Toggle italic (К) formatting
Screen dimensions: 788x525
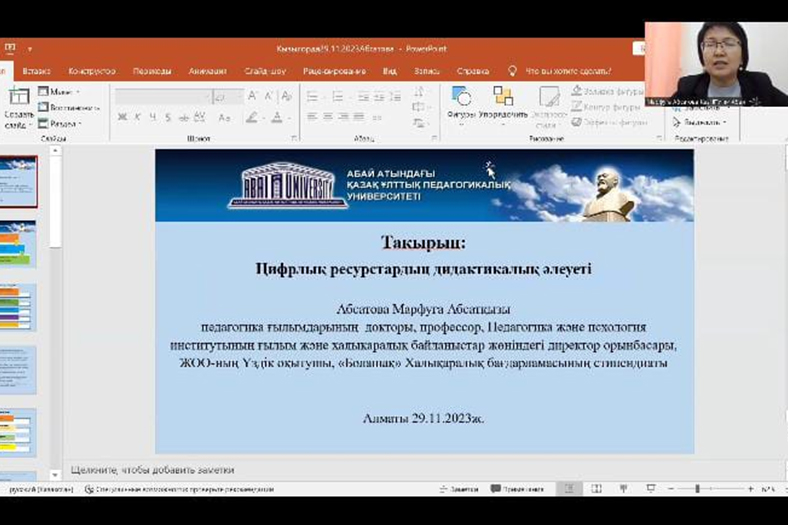click(x=137, y=117)
